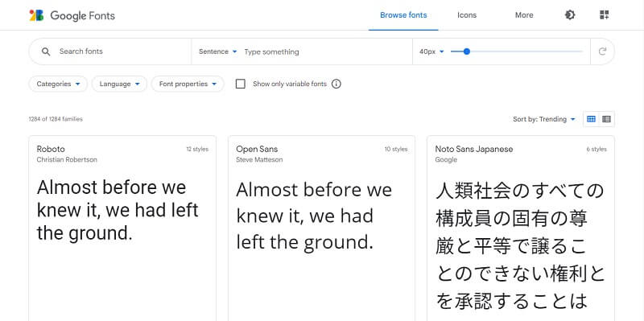Click the "1284 of 1284 families" text

pyautogui.click(x=56, y=119)
